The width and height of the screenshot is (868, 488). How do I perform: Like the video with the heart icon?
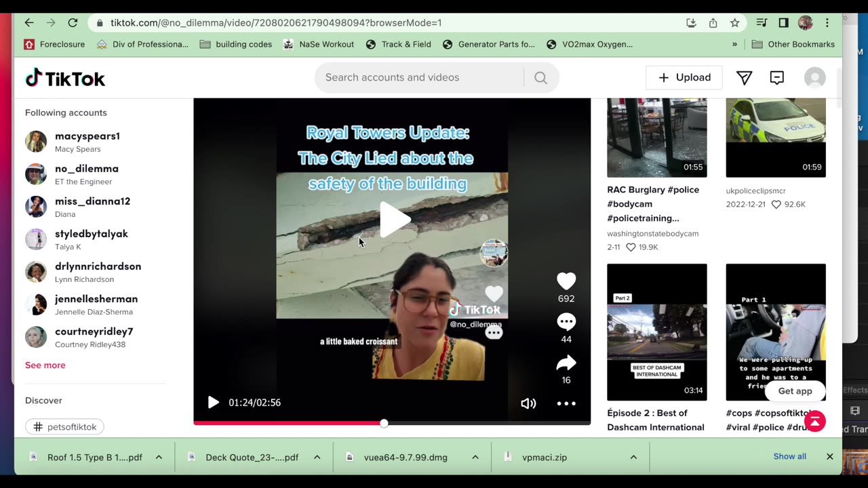[566, 281]
